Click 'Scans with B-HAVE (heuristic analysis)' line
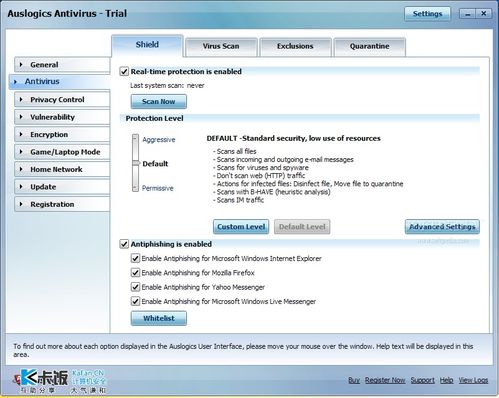This screenshot has width=499, height=398. pyautogui.click(x=272, y=192)
